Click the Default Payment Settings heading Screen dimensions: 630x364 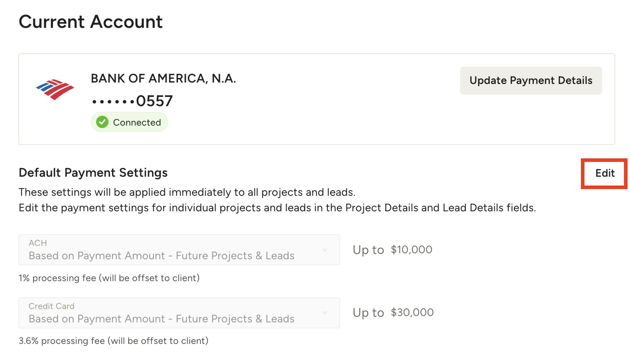93,173
